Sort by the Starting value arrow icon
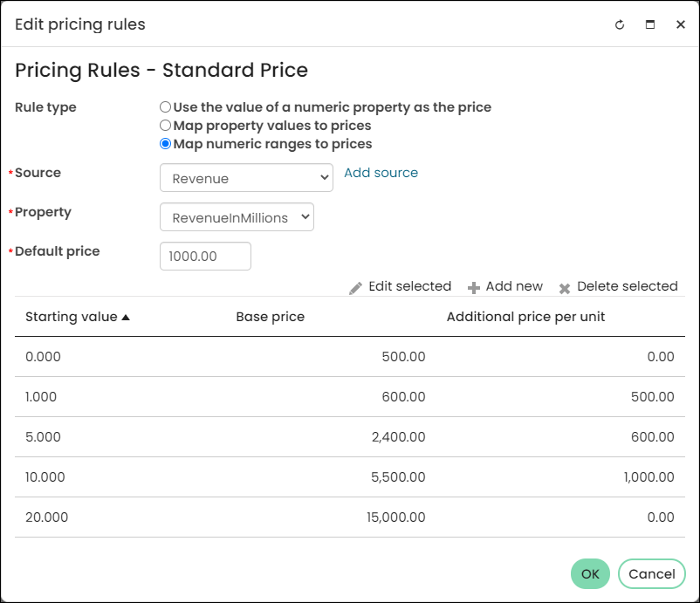This screenshot has height=603, width=700. [126, 318]
